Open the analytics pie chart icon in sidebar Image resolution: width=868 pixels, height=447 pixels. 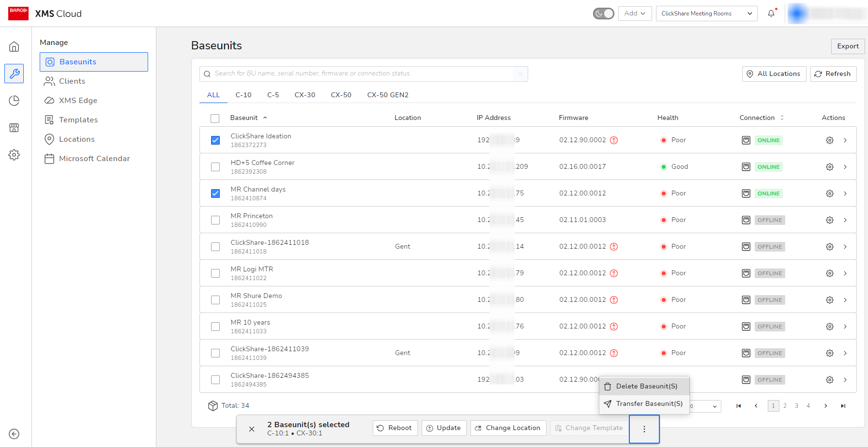pyautogui.click(x=14, y=101)
